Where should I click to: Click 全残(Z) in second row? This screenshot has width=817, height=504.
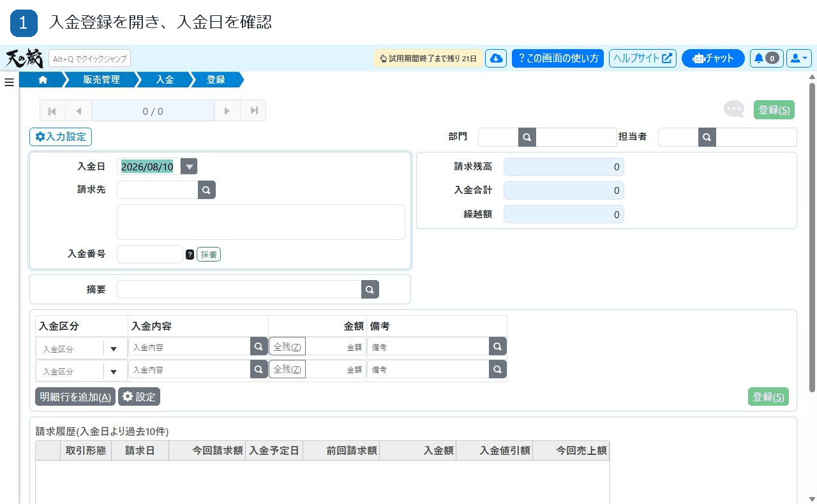(x=287, y=369)
